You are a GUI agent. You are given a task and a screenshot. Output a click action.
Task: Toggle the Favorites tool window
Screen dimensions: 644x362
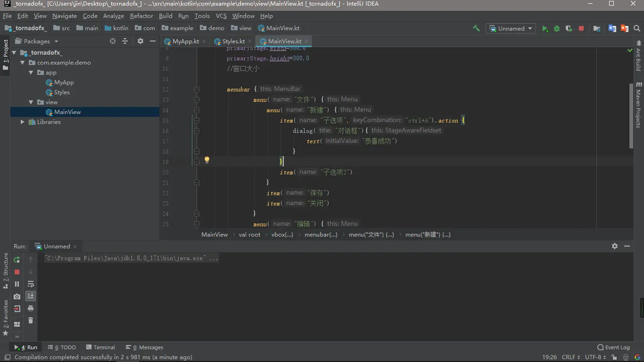[5, 318]
